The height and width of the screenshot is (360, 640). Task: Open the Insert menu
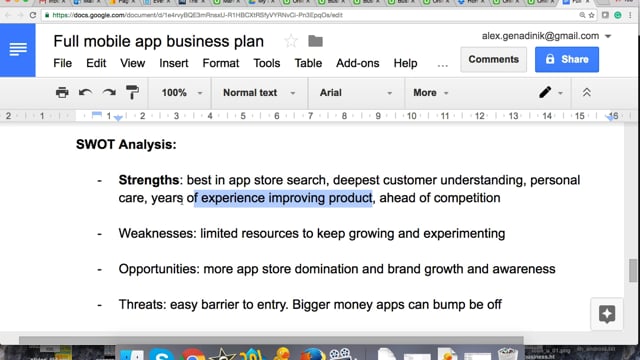click(173, 63)
